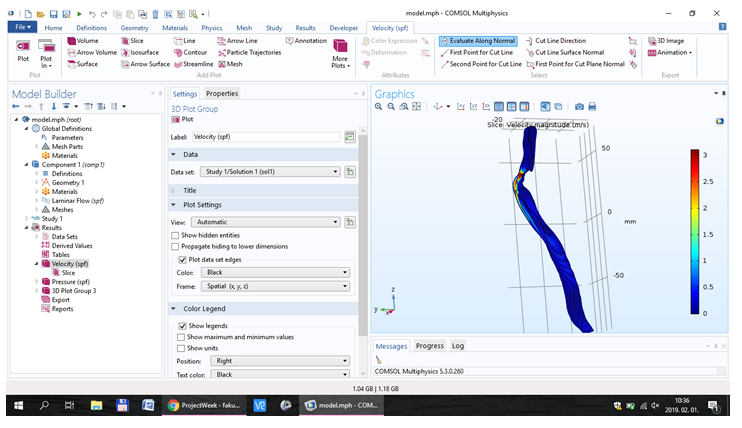Click the Label text field
This screenshot has width=742, height=428.
[x=265, y=136]
